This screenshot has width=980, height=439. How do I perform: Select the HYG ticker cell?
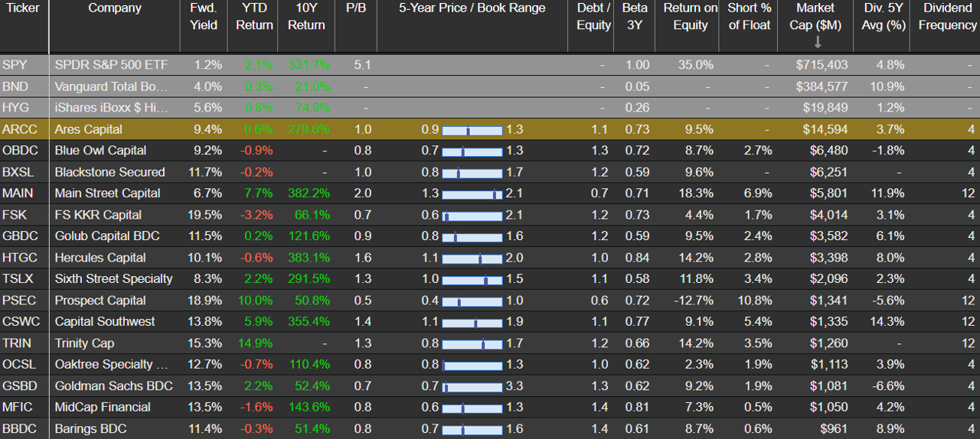coord(15,108)
